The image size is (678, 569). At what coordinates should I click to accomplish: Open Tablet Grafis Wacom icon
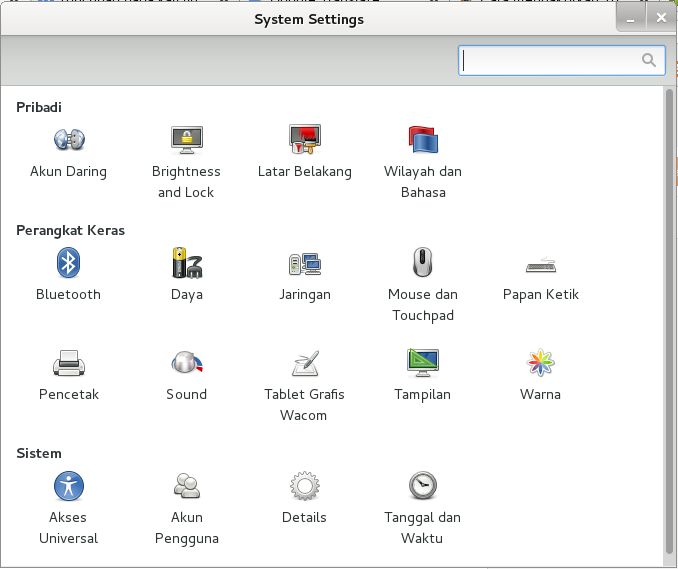tap(305, 363)
